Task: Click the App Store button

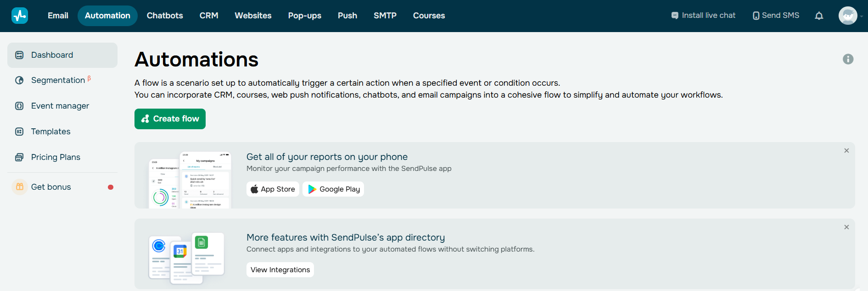Action: [x=273, y=189]
